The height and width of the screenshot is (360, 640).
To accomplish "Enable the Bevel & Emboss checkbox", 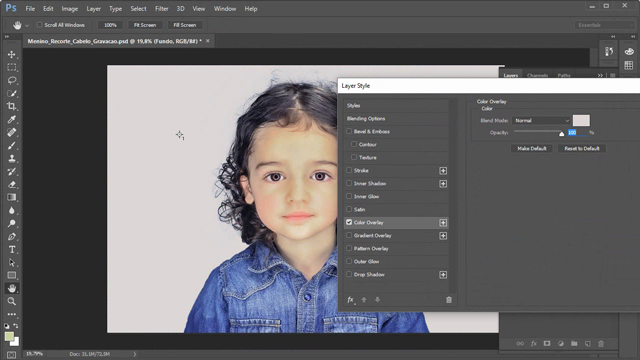I will pos(349,131).
